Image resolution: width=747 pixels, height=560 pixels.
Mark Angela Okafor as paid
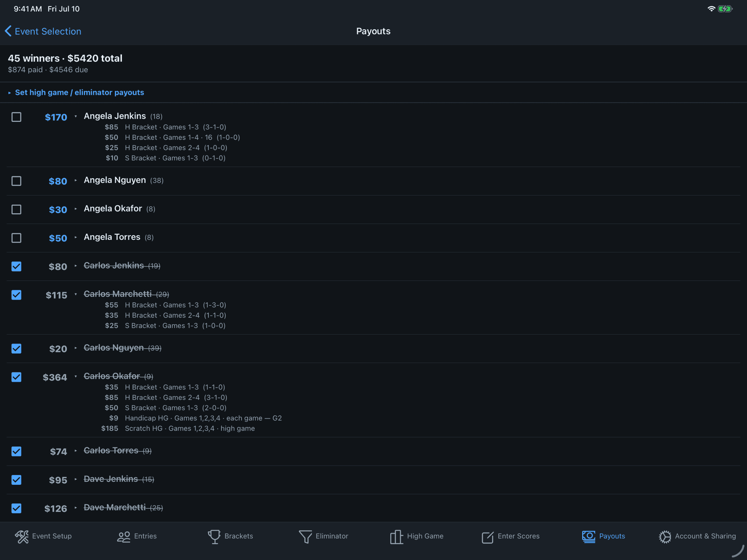pyautogui.click(x=16, y=209)
